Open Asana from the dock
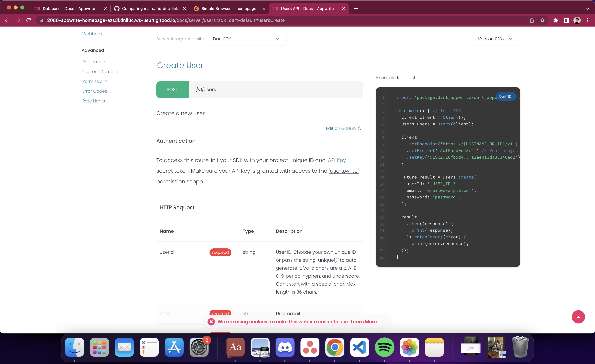Viewport: 595px width, 364px height. pyautogui.click(x=310, y=347)
